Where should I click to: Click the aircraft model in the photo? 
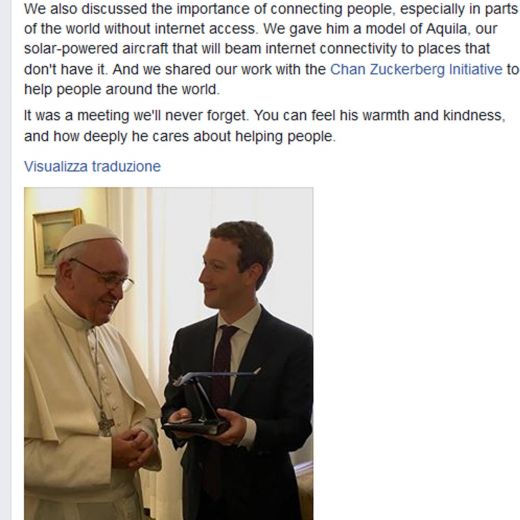point(213,402)
